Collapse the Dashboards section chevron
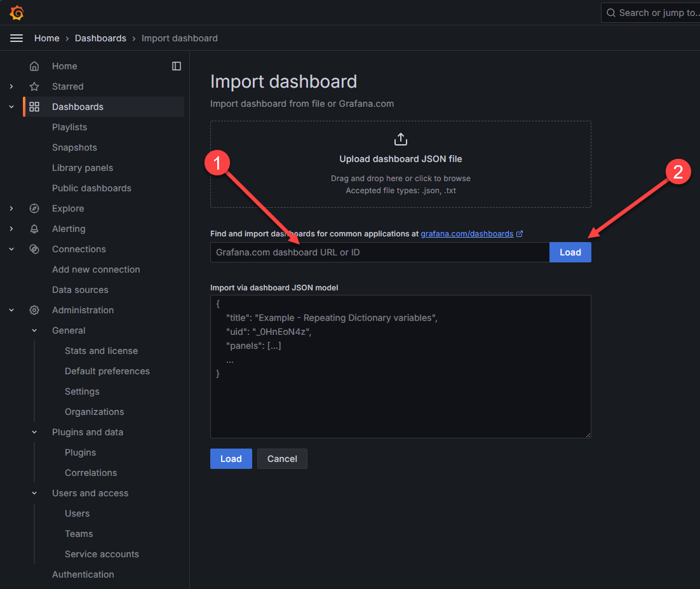This screenshot has height=589, width=700. point(11,107)
